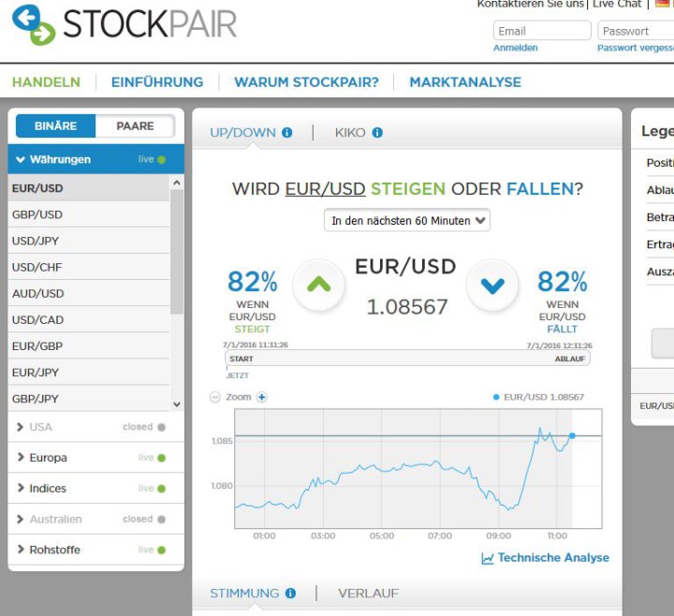This screenshot has height=616, width=674.
Task: Select USD/CAD in currency list
Action: click(89, 320)
